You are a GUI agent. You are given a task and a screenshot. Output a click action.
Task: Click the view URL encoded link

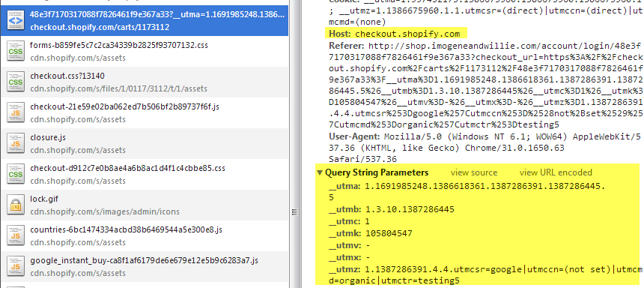pyautogui.click(x=556, y=172)
